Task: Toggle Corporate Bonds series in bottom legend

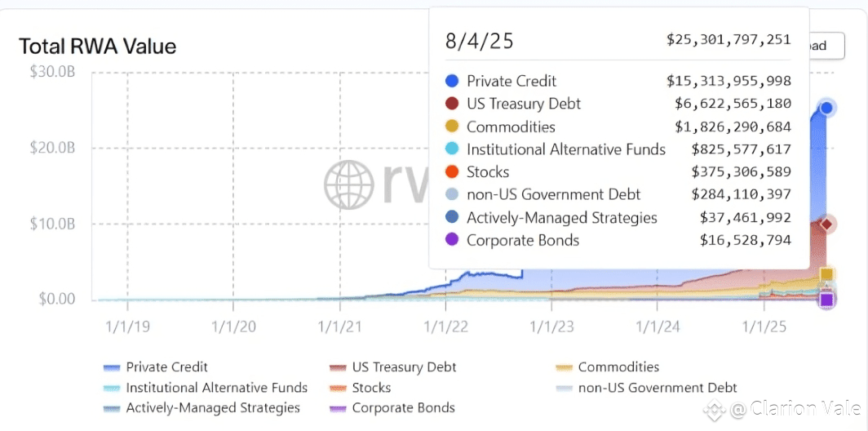Action: [x=403, y=407]
